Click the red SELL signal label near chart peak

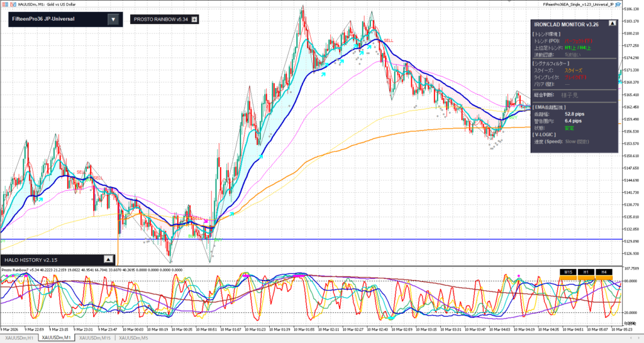pos(389,40)
